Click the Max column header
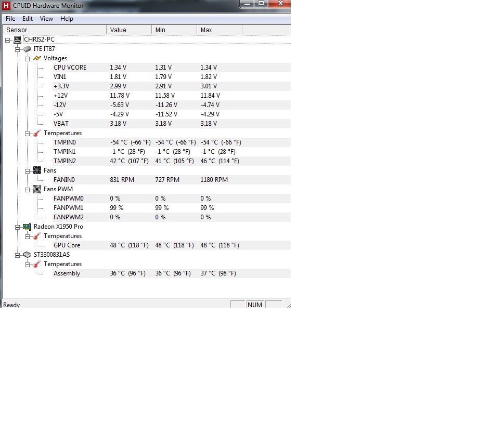 [220, 30]
